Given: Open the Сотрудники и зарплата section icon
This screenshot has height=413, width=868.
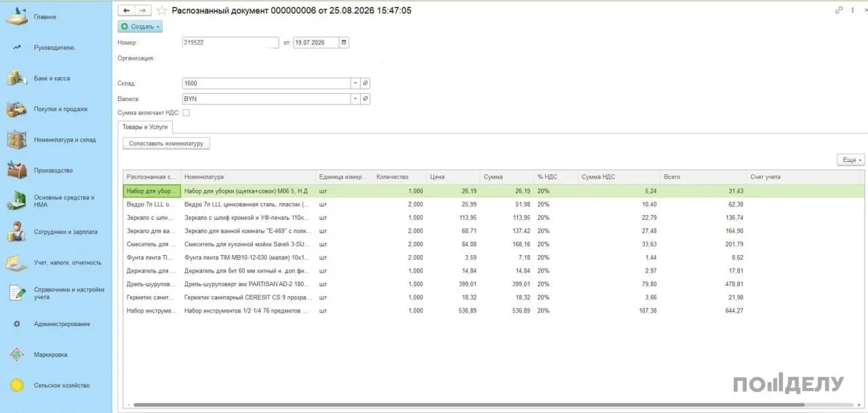Looking at the screenshot, I should [x=17, y=232].
